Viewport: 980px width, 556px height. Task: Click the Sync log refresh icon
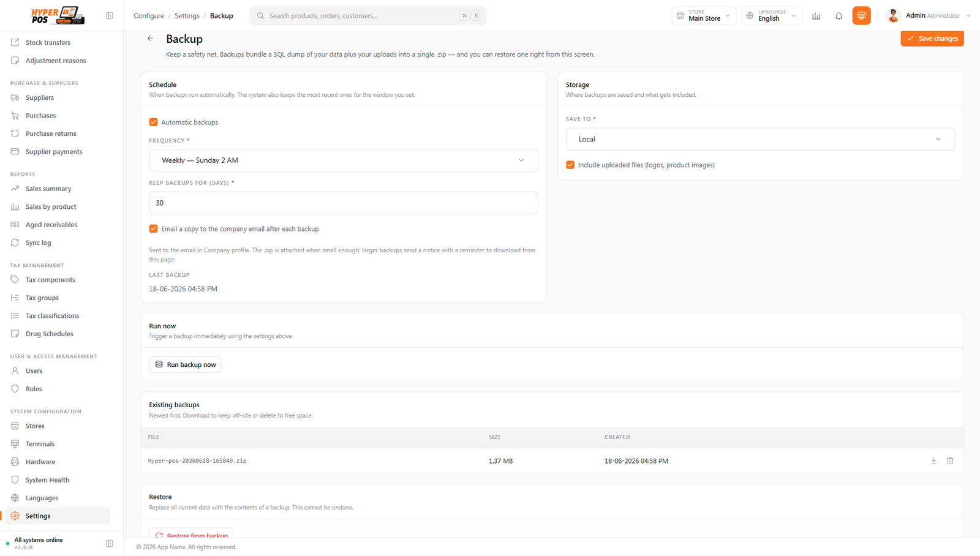tap(15, 242)
